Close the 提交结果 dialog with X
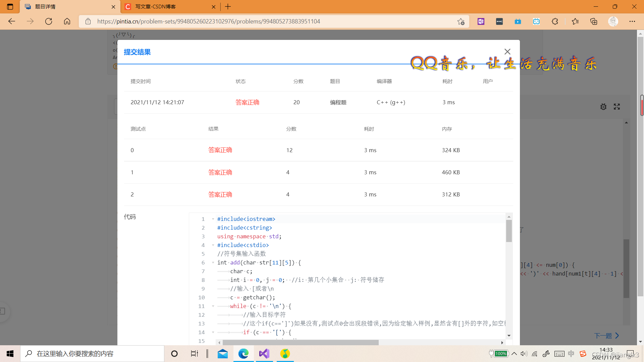 [507, 52]
